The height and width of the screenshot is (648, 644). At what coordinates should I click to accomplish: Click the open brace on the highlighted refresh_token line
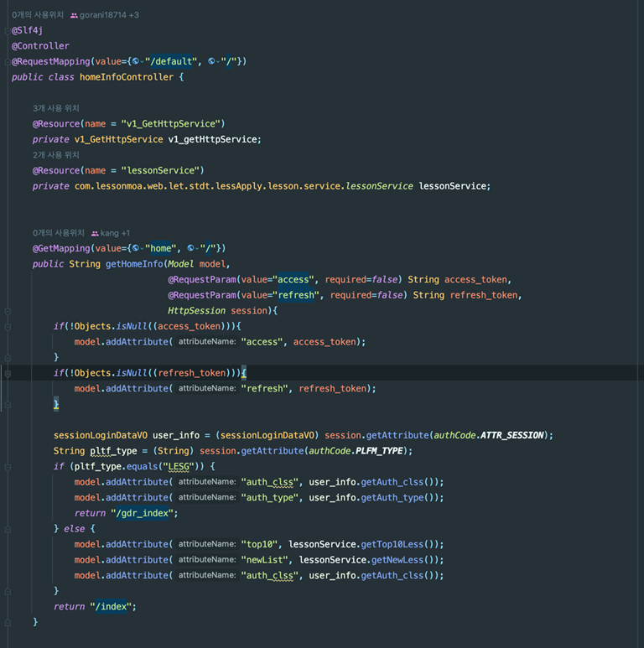point(244,373)
